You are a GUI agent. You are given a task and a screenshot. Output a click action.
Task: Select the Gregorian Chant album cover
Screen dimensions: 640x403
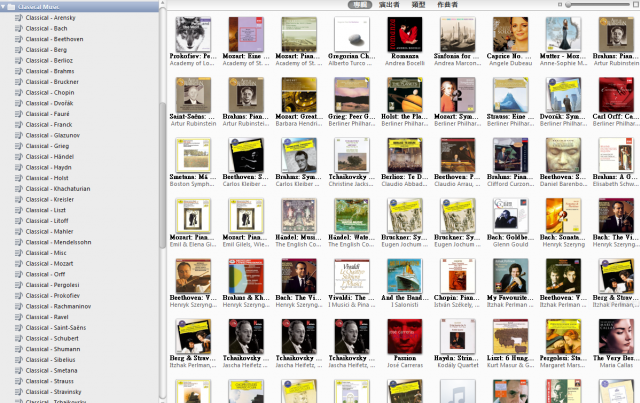(351, 34)
